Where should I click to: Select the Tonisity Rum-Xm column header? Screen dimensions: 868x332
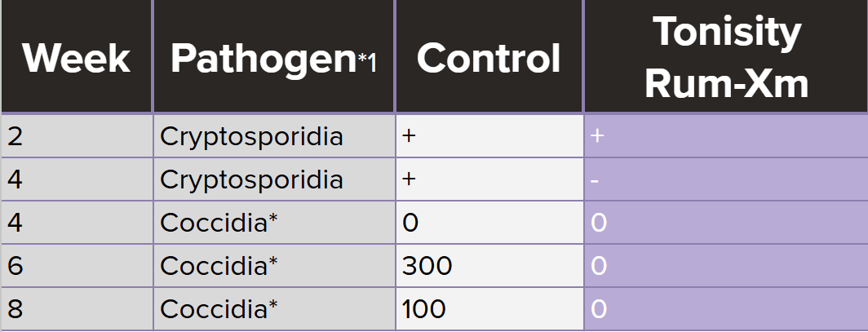pos(726,58)
